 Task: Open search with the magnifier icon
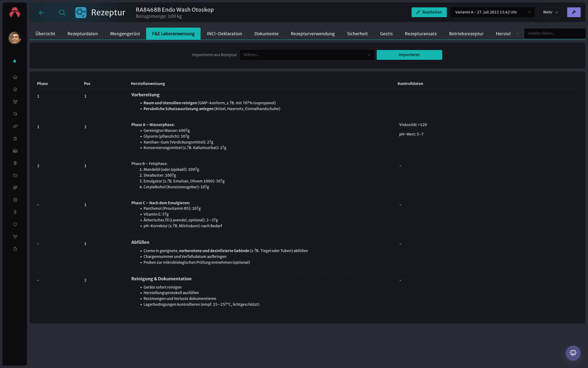tap(62, 13)
